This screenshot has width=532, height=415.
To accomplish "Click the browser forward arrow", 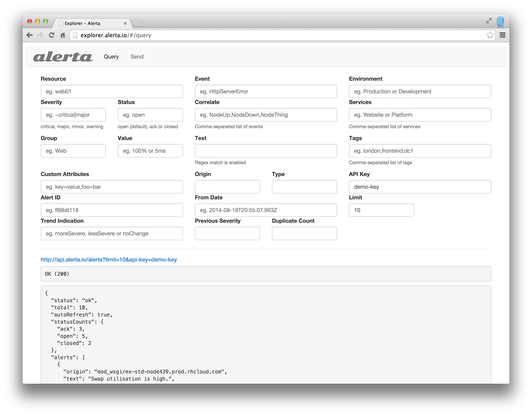I will (41, 35).
